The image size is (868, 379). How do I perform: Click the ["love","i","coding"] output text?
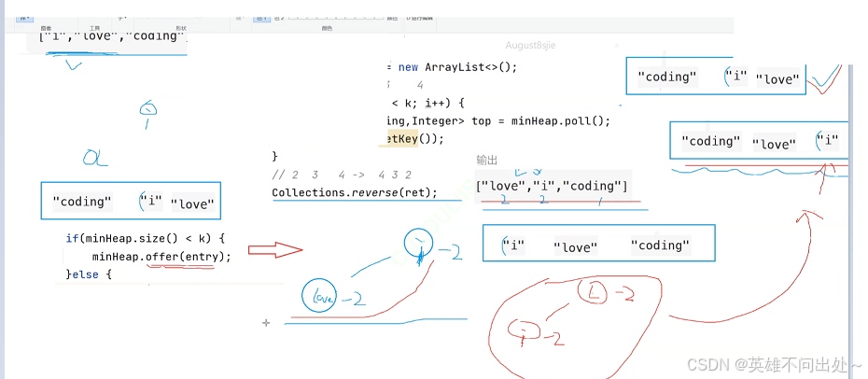click(x=552, y=186)
